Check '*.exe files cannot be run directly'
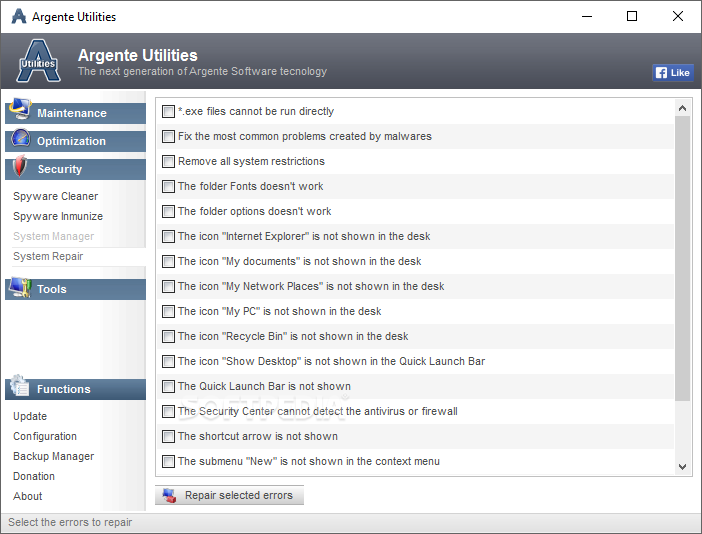Viewport: 702px width, 534px height. (x=168, y=111)
